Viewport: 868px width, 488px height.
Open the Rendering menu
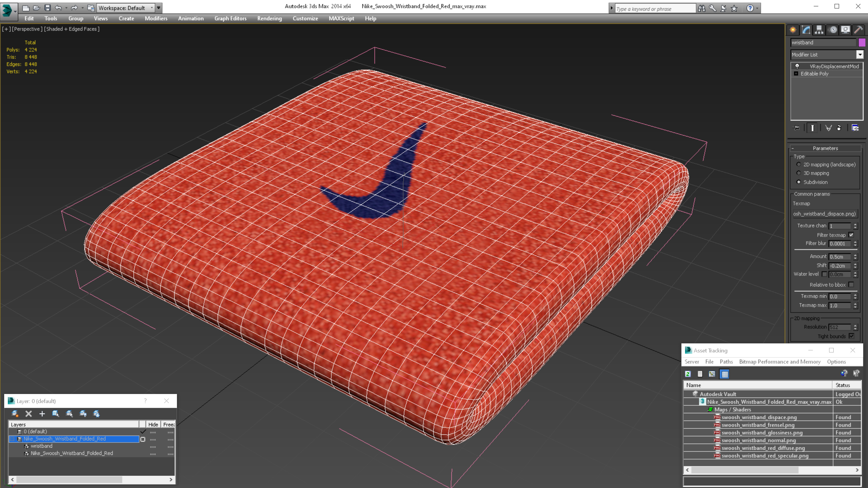pos(269,18)
